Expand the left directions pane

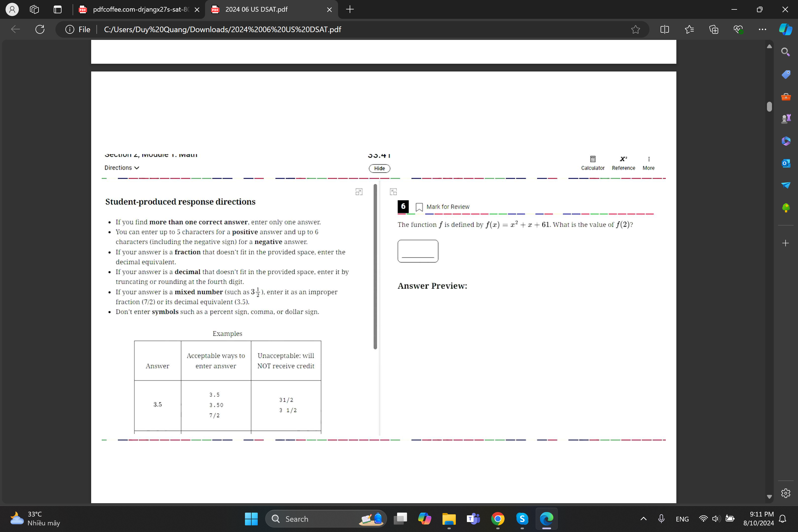point(359,192)
